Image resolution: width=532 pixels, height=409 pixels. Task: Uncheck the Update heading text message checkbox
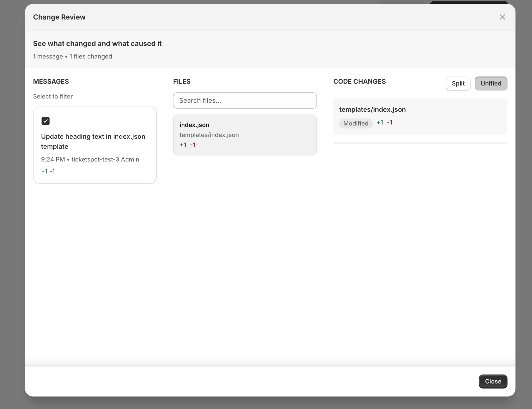click(x=46, y=121)
